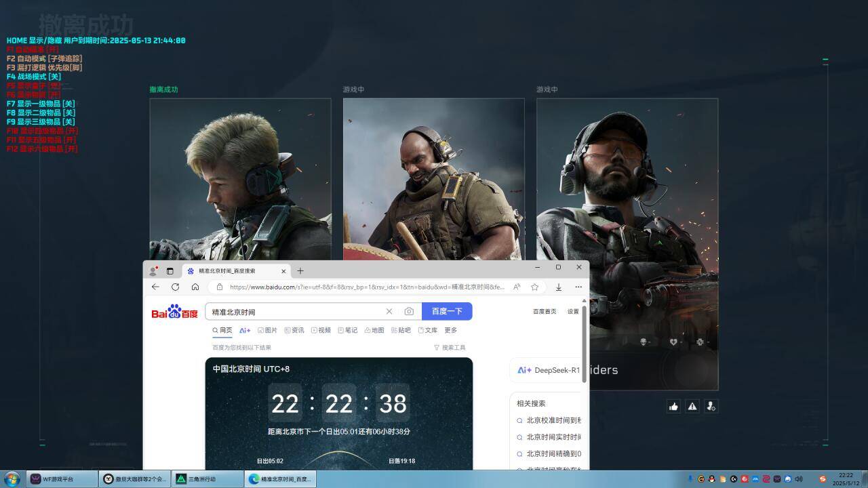Screen dimensions: 868x488
Task: Click the browser back arrow
Action: pos(155,287)
